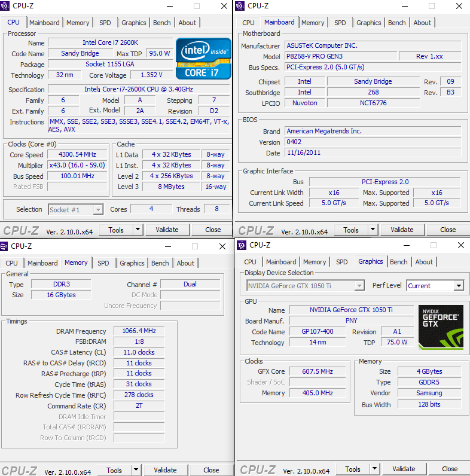The image size is (470, 476).
Task: Open Tools dropdown arrow in Graphics window
Action: [375, 469]
